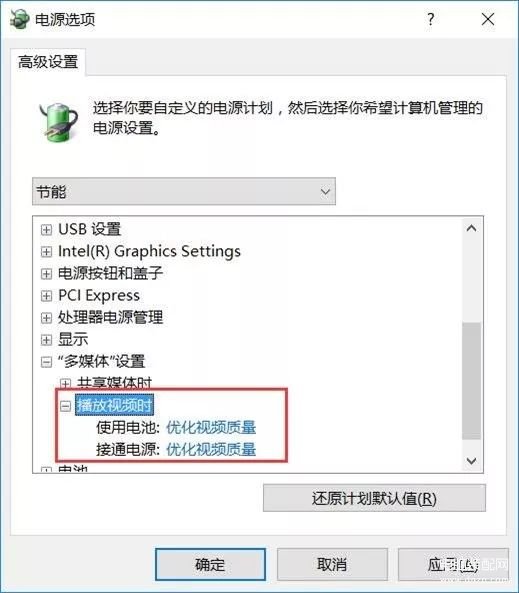Click the Power Options title bar icon
The height and width of the screenshot is (593, 519).
point(19,19)
